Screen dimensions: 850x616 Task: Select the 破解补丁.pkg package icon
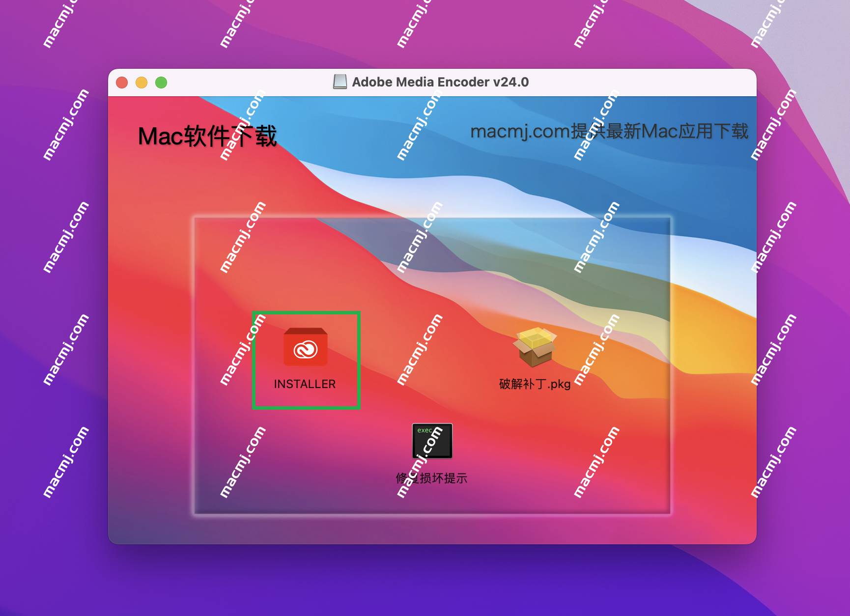coord(535,347)
